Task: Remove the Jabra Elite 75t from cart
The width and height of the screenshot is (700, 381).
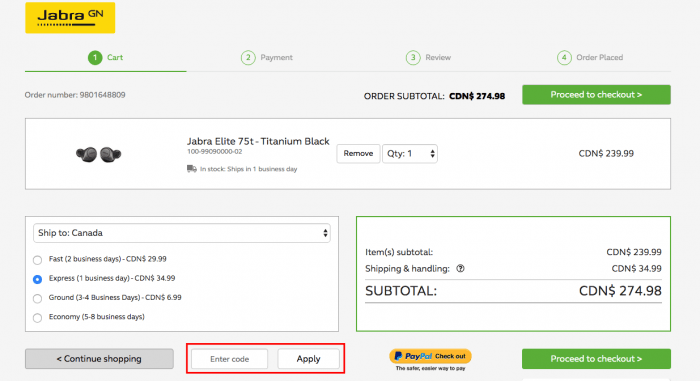Action: point(358,154)
